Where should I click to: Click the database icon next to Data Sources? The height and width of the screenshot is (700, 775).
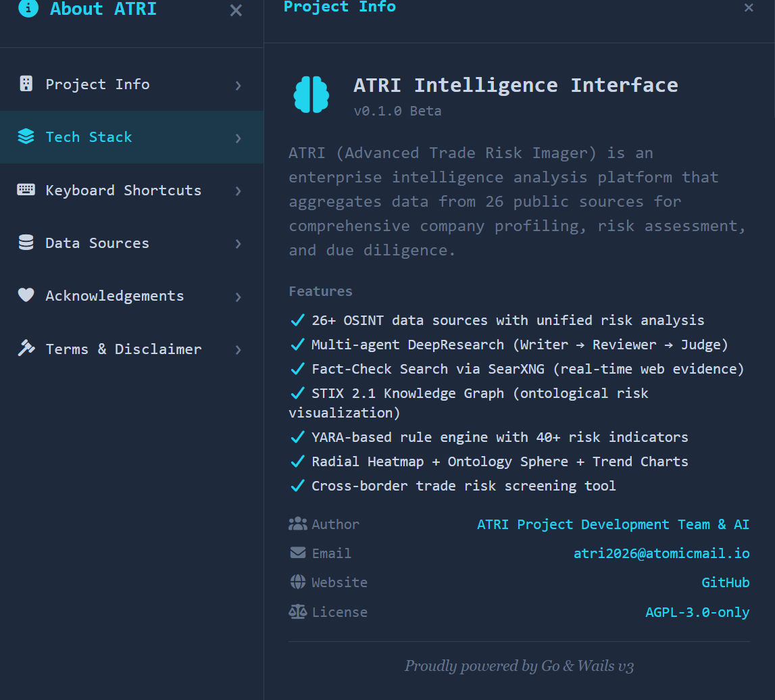pyautogui.click(x=26, y=243)
